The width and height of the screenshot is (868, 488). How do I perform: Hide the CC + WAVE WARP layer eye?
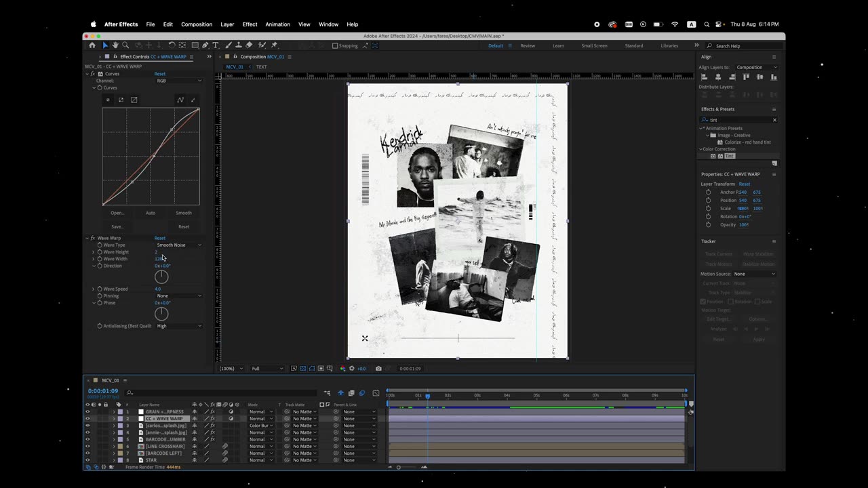click(x=87, y=419)
